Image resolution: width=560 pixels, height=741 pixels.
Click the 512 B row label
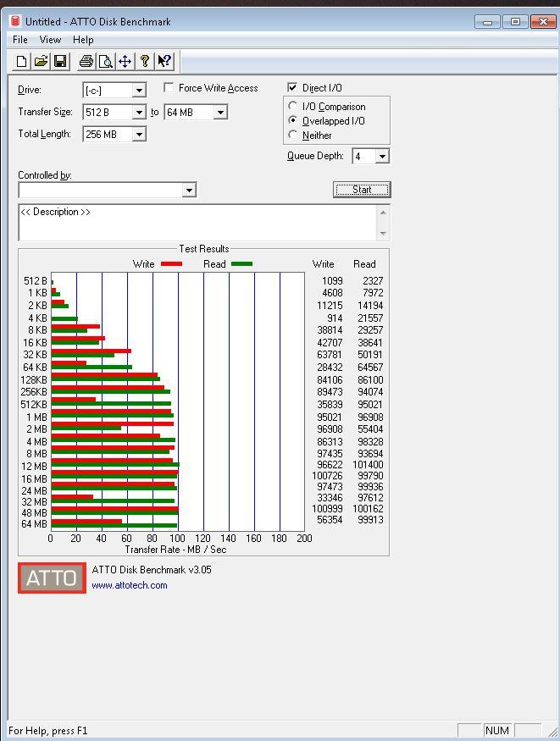[x=36, y=280]
